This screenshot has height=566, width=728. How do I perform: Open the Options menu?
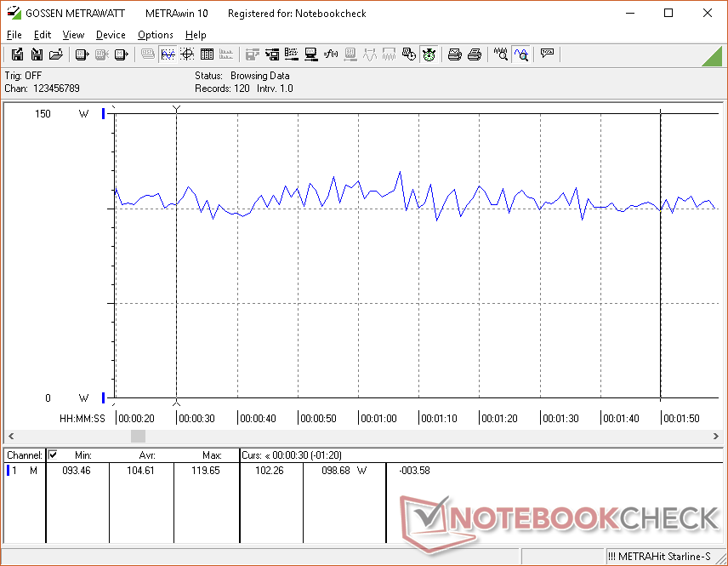pyautogui.click(x=155, y=35)
